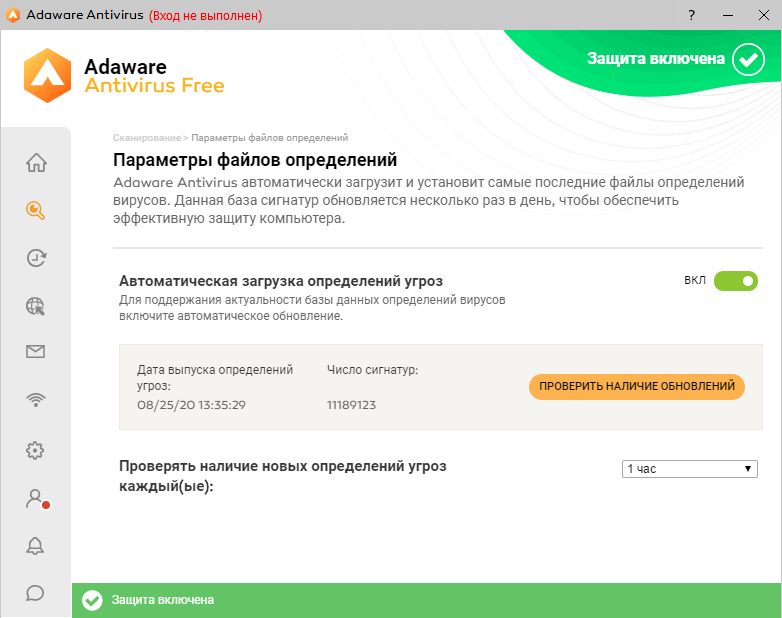Click 'Автоматическая загрузка определений угроз' heading
Screen dimensions: 782x618
[x=281, y=281]
